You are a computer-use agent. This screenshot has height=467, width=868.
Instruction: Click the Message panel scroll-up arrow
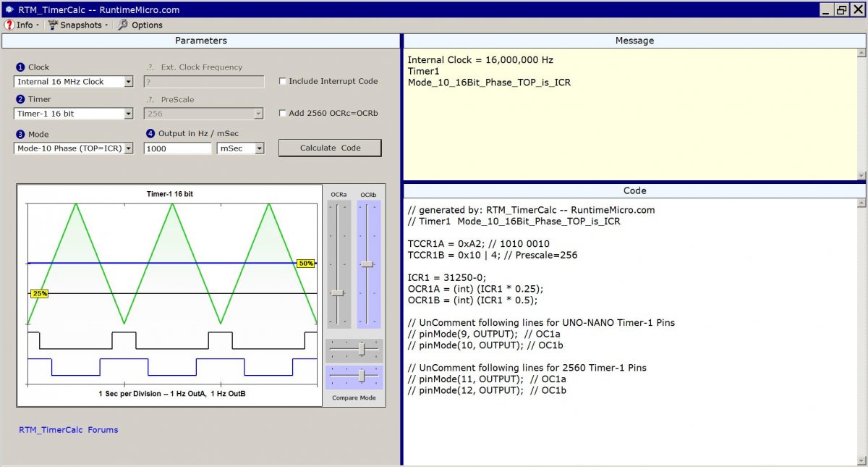pos(861,53)
